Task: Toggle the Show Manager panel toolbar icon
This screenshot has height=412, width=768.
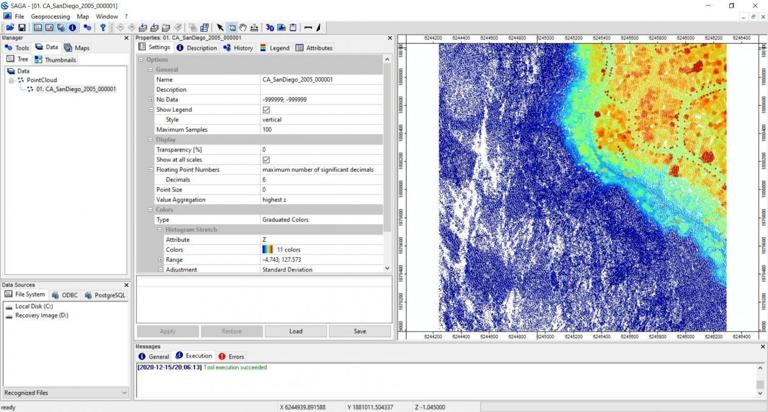Action: 38,28
